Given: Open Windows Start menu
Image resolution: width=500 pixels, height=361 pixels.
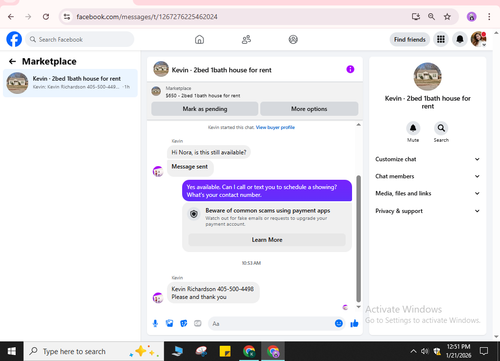Looking at the screenshot, I should coord(12,351).
